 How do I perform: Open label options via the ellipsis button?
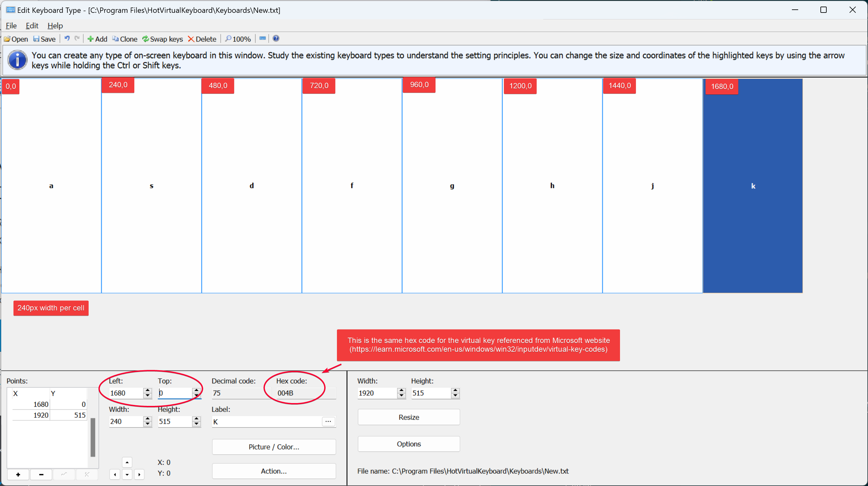(328, 422)
